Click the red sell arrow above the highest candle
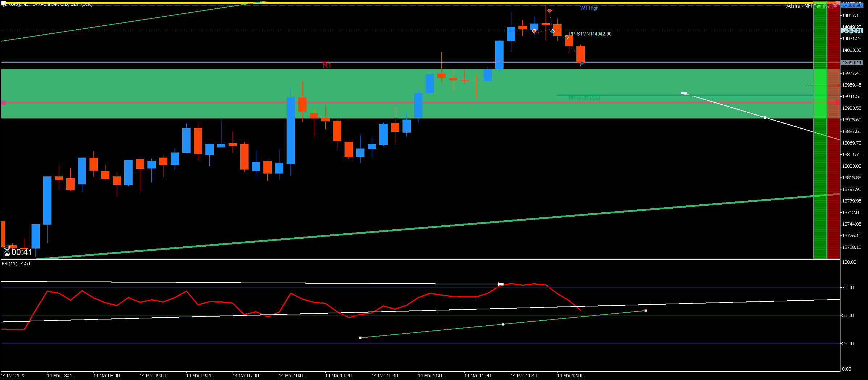The width and height of the screenshot is (868, 380). pos(550,11)
